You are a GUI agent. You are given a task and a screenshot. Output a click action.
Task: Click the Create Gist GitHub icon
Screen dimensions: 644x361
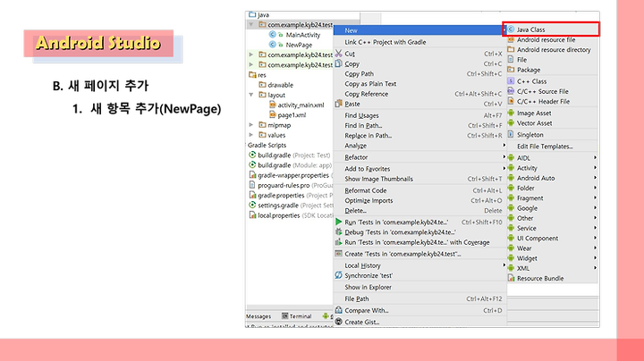click(338, 322)
